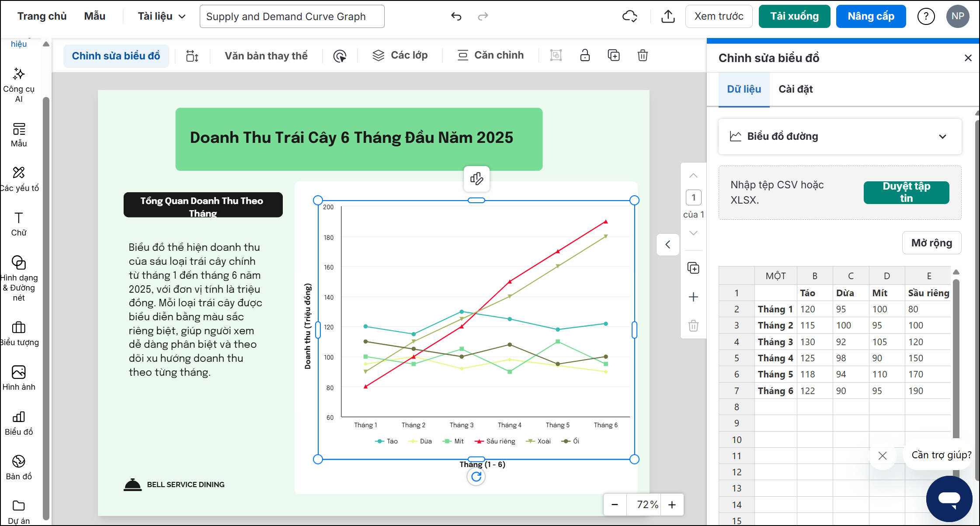Click the undo arrow icon

tap(456, 17)
